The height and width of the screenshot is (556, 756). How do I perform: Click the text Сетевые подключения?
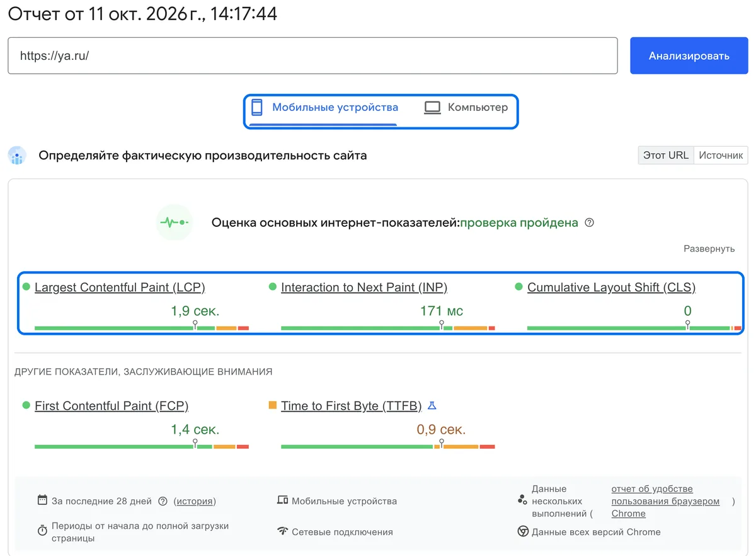[x=342, y=532]
